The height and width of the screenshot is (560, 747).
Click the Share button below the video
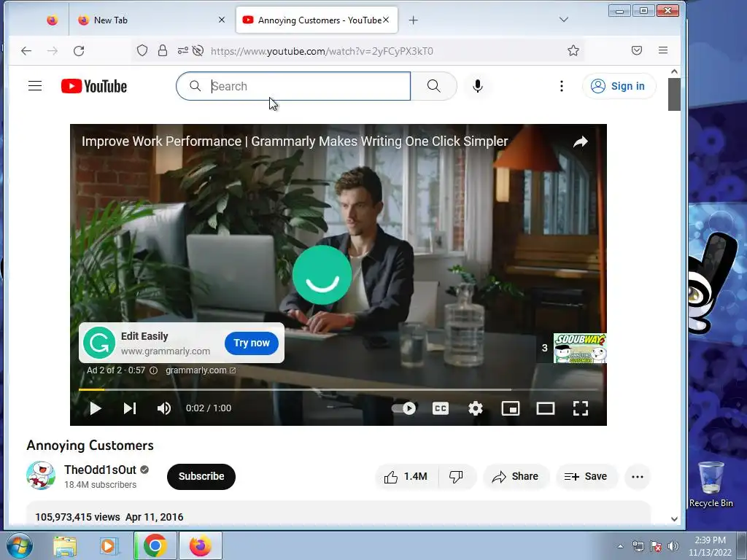tap(516, 477)
